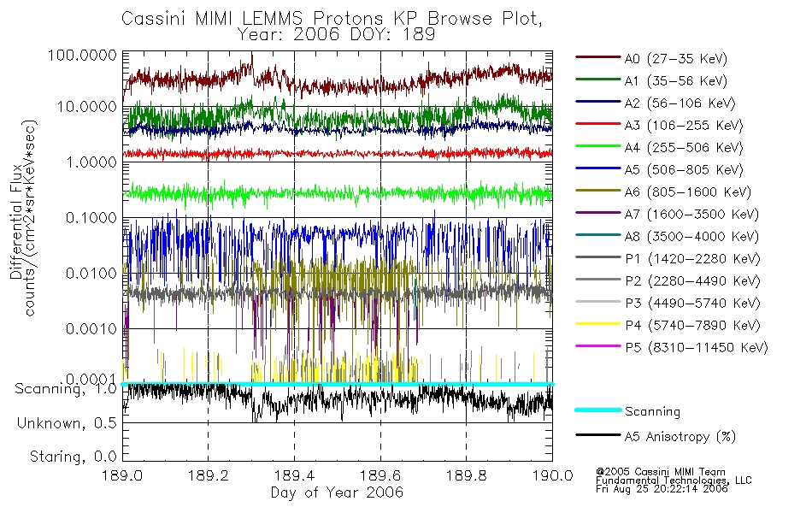The height and width of the screenshot is (513, 812).
Task: Click the olive A6 legend line
Action: [x=597, y=190]
